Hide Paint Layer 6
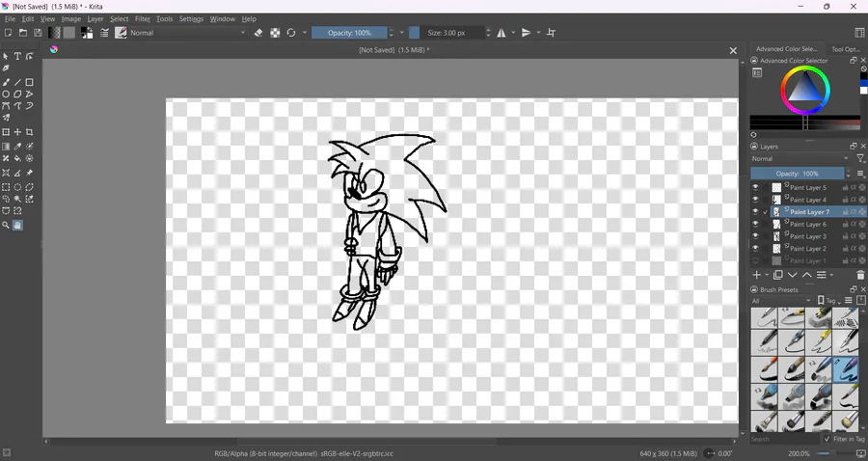Screen dimensions: 868x461 pyautogui.click(x=755, y=224)
